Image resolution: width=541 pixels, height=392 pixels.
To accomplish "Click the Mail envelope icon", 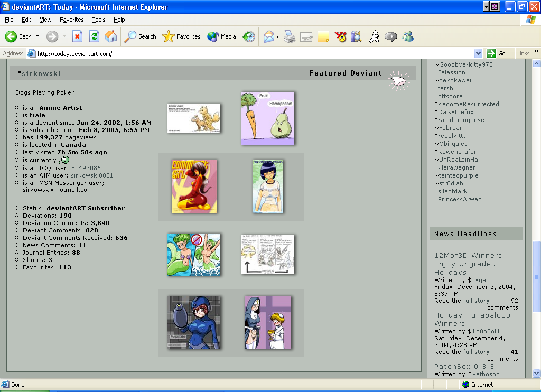I will tap(269, 36).
